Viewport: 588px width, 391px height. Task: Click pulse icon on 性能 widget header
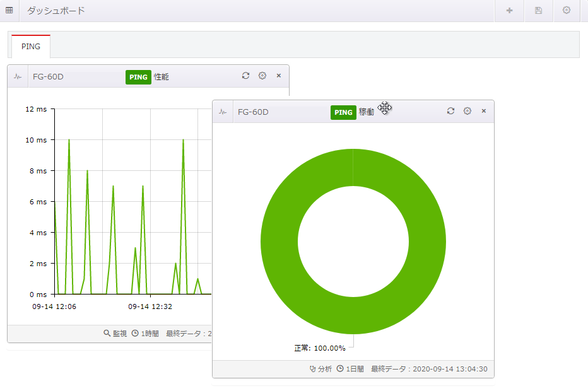tap(18, 77)
